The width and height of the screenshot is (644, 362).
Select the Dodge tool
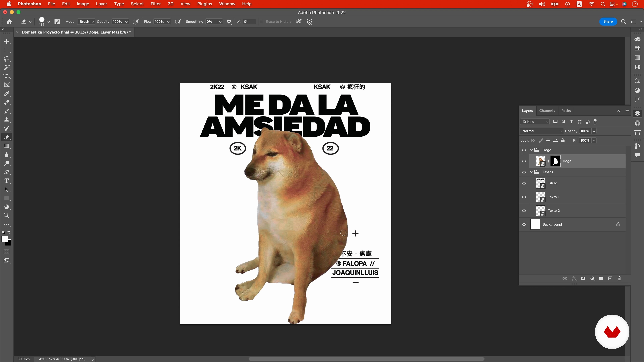pyautogui.click(x=7, y=163)
